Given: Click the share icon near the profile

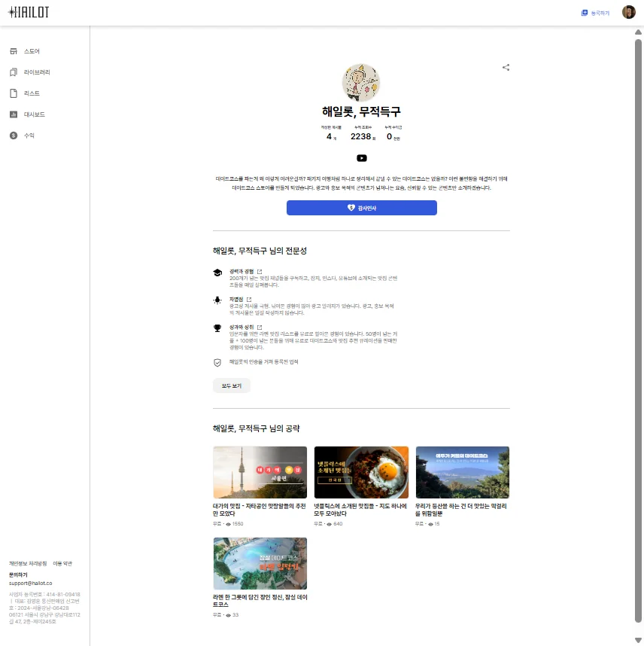Looking at the screenshot, I should [x=506, y=67].
